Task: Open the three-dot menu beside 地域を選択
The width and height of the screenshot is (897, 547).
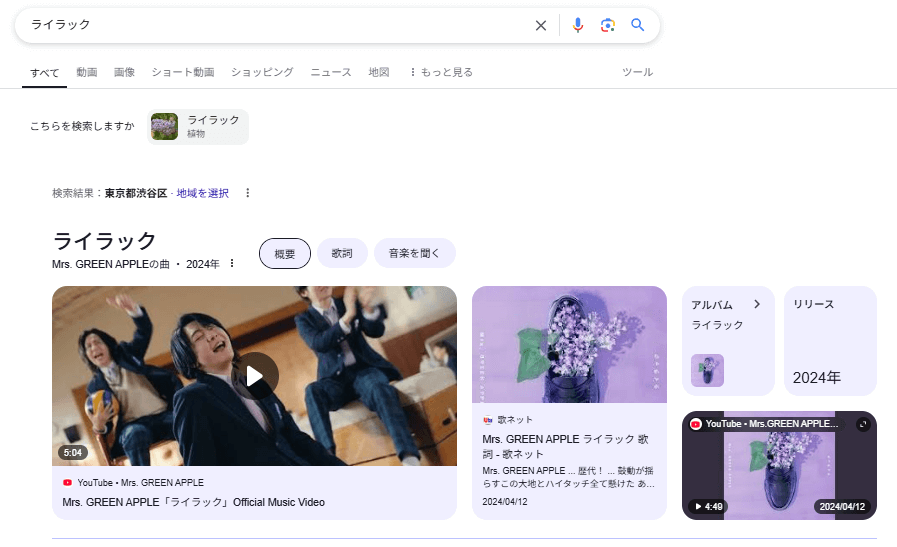Action: pyautogui.click(x=248, y=193)
